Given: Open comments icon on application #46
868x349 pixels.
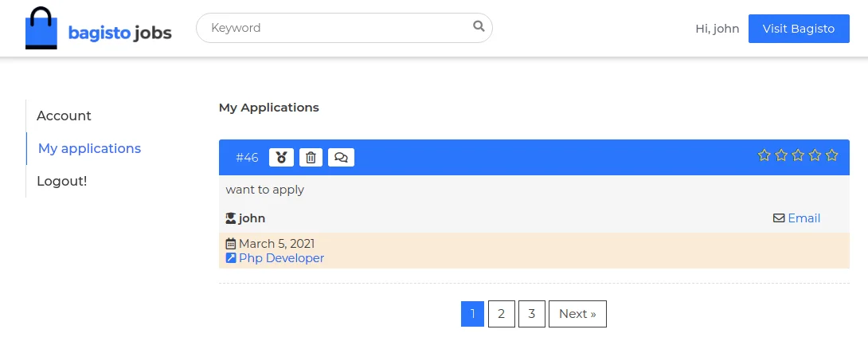Looking at the screenshot, I should (x=341, y=157).
